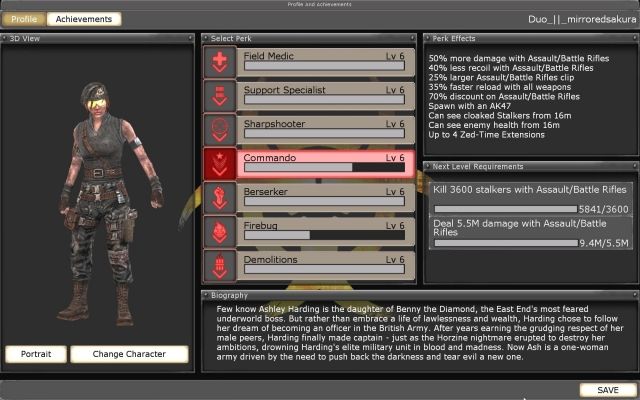The image size is (640, 400).
Task: Click the Berserker perk label
Action: tap(265, 191)
